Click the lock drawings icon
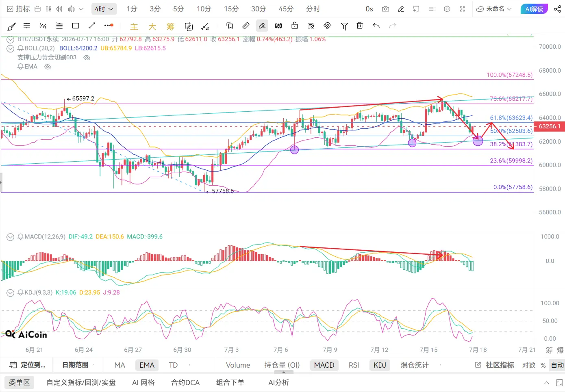This screenshot has height=392, width=565. [295, 26]
